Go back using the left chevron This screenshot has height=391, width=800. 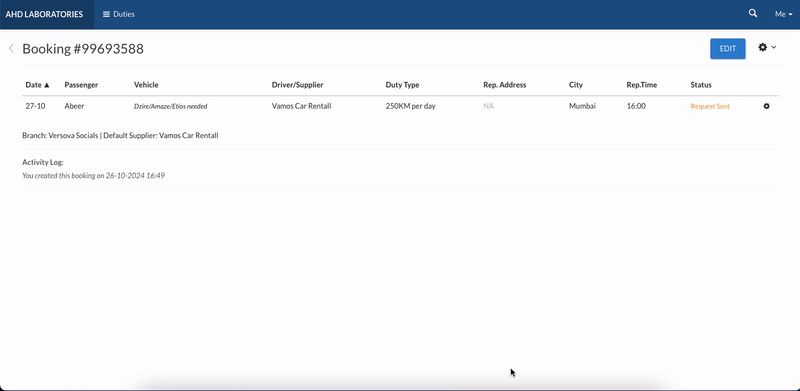[11, 48]
